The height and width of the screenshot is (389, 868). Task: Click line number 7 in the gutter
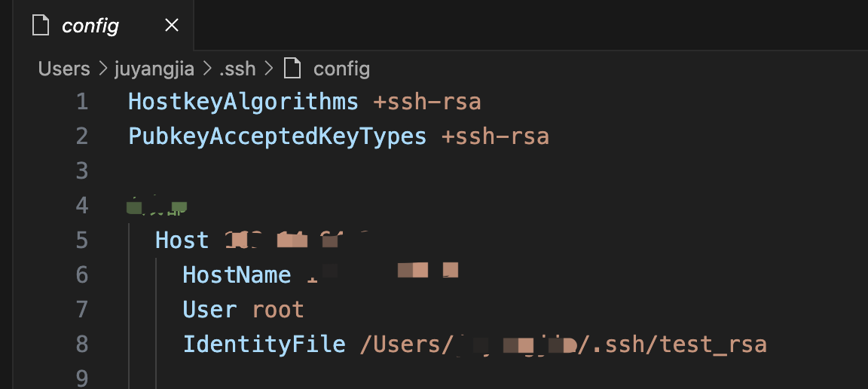click(81, 310)
